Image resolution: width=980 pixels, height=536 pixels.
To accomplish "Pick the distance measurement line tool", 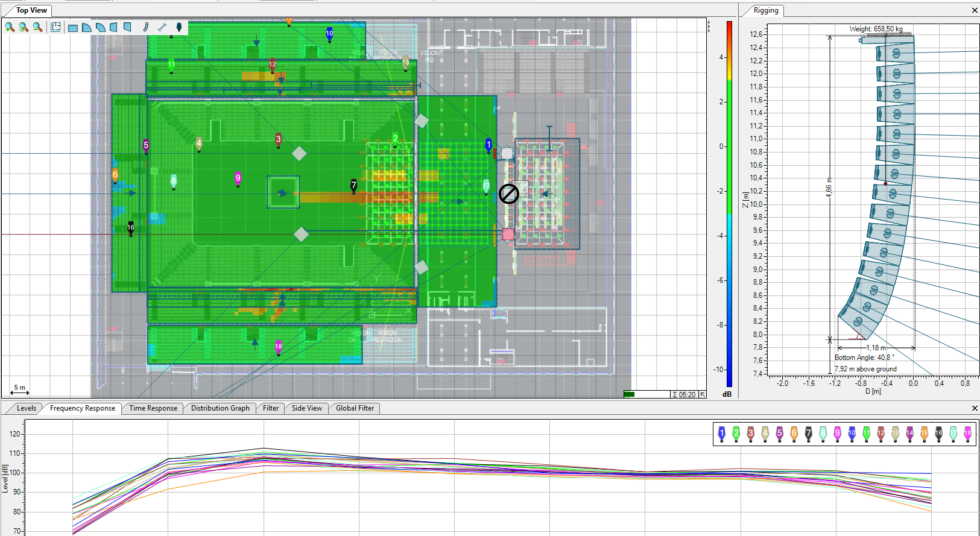I will point(162,27).
